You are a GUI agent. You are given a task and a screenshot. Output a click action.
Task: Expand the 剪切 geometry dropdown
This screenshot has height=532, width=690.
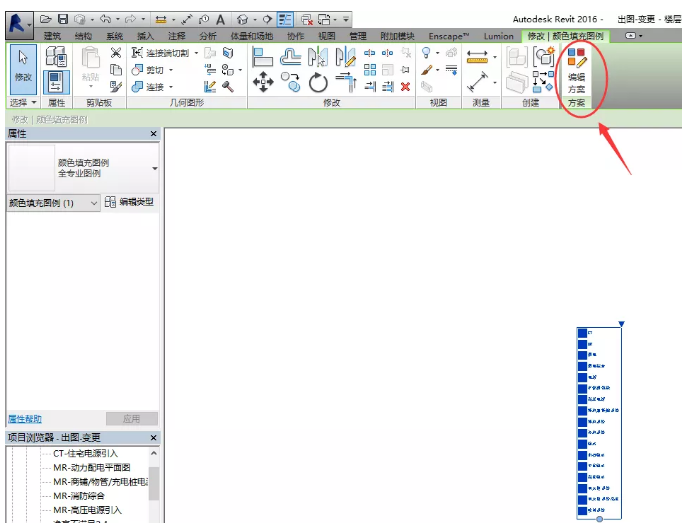(x=171, y=70)
